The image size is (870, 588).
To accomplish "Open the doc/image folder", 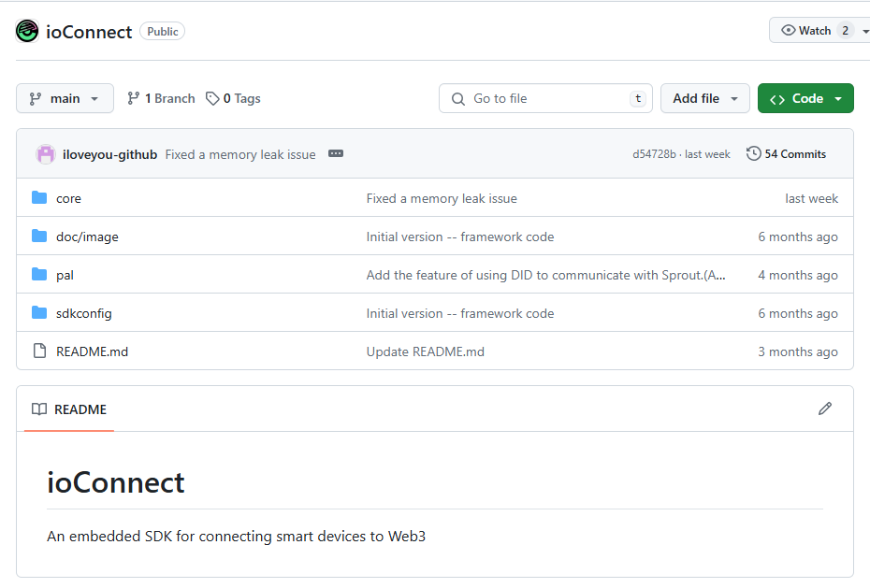I will pyautogui.click(x=87, y=237).
